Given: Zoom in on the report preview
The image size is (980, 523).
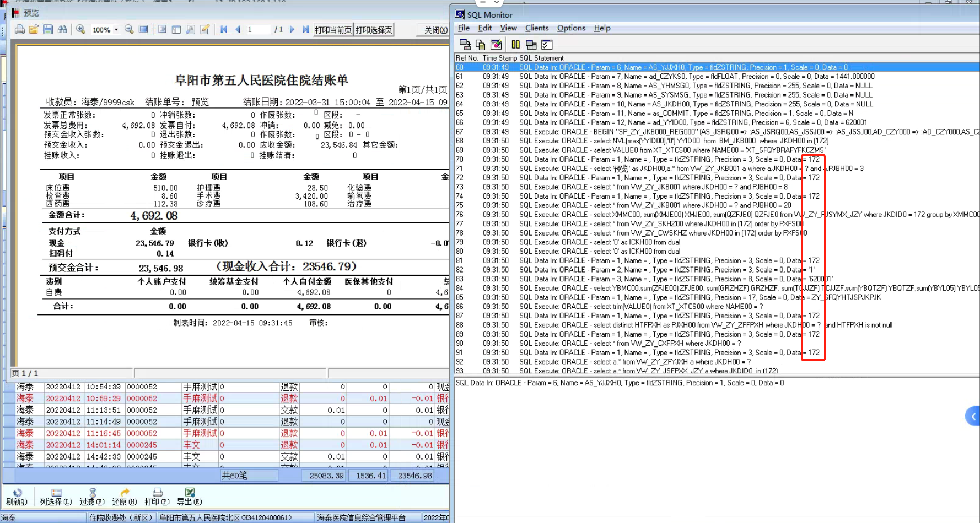Looking at the screenshot, I should 80,30.
